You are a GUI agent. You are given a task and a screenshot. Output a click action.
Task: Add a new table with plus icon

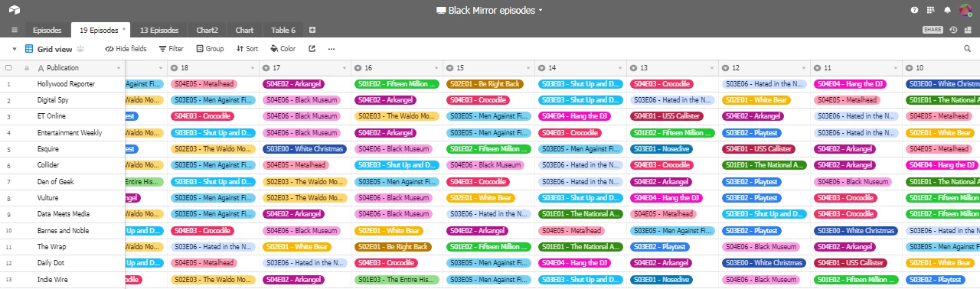312,30
